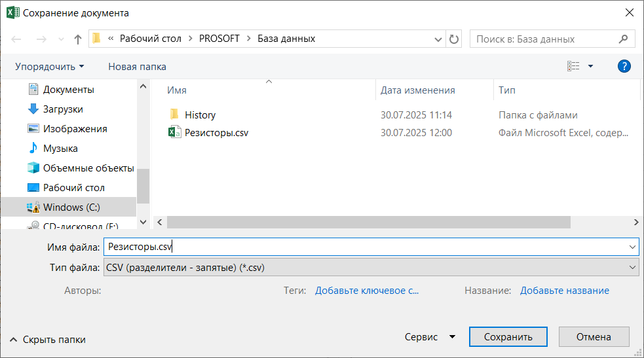Click the date 30.07.2025 12:00

tap(416, 133)
